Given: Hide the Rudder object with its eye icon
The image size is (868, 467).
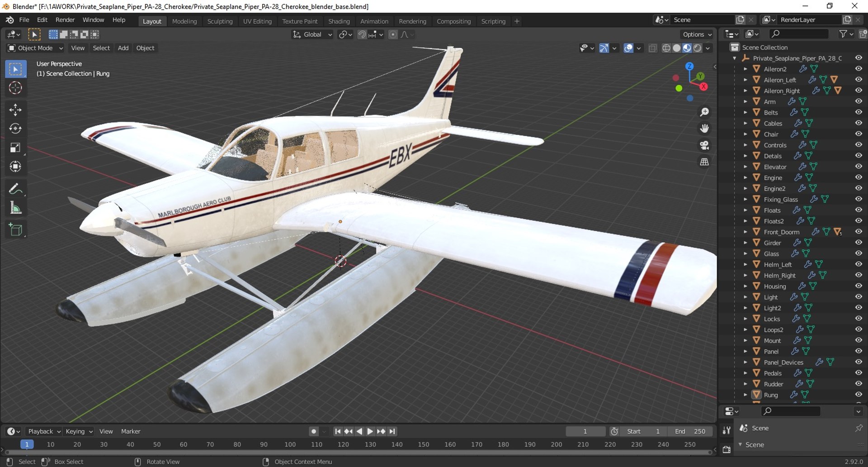Looking at the screenshot, I should pos(859,384).
